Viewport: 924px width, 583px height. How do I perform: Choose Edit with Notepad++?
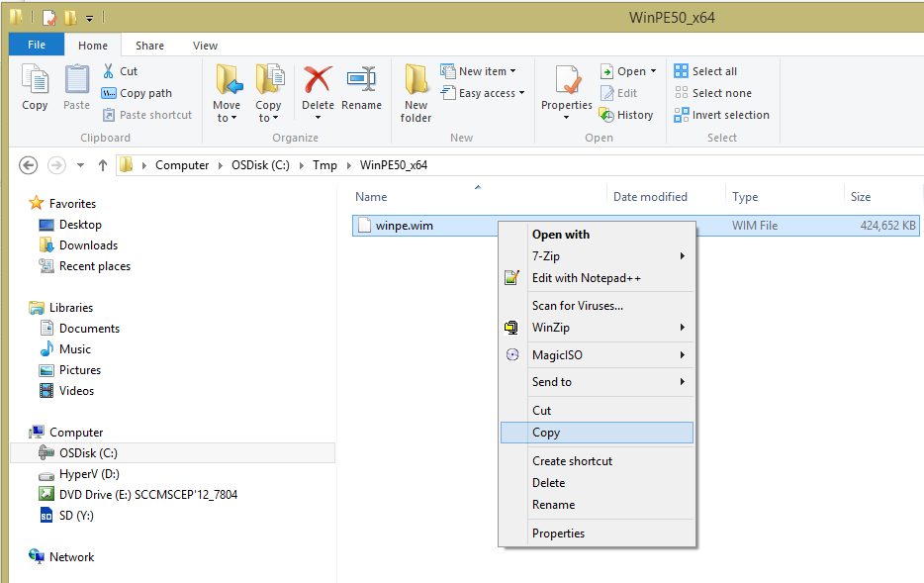[x=597, y=278]
